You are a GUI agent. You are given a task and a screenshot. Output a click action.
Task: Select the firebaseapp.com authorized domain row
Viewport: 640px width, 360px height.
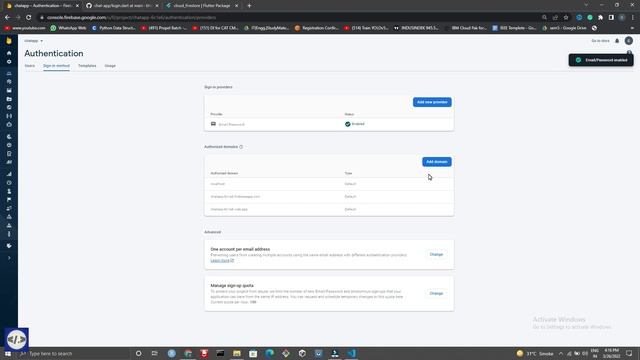point(329,197)
